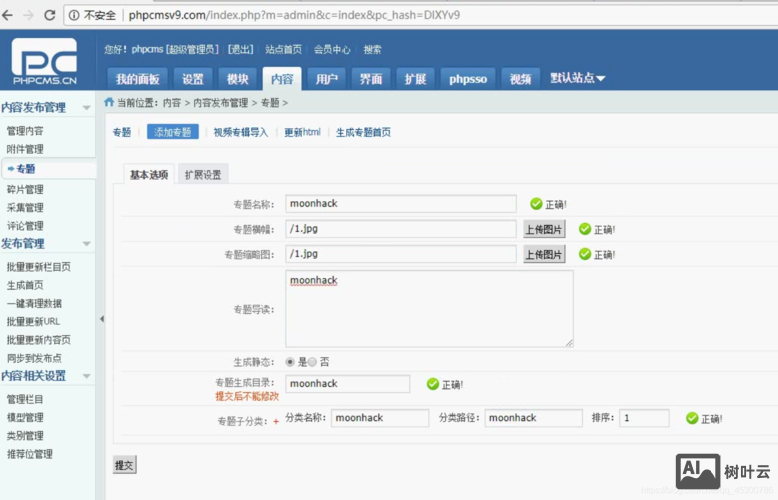The image size is (778, 500).
Task: Click the home icon in breadcrumb
Action: click(x=109, y=102)
